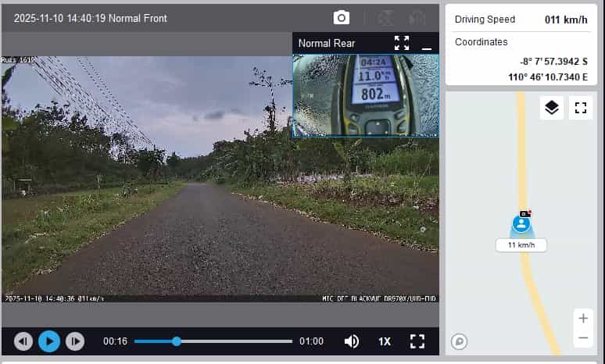
Task: Enter fullscreen video playback
Action: (417, 341)
